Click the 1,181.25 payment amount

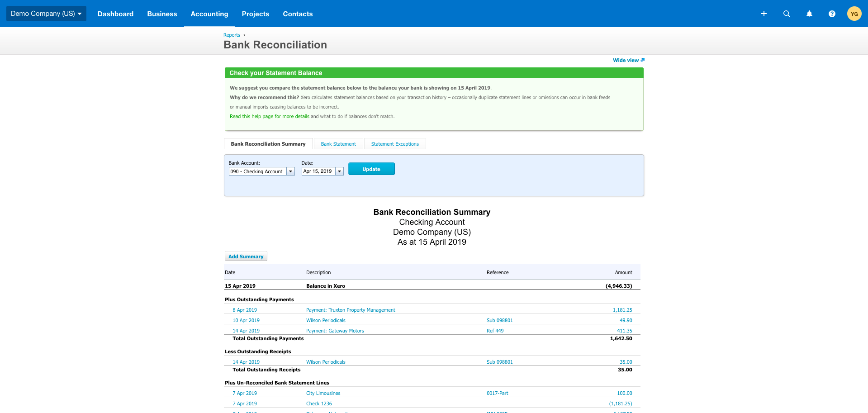pos(622,310)
